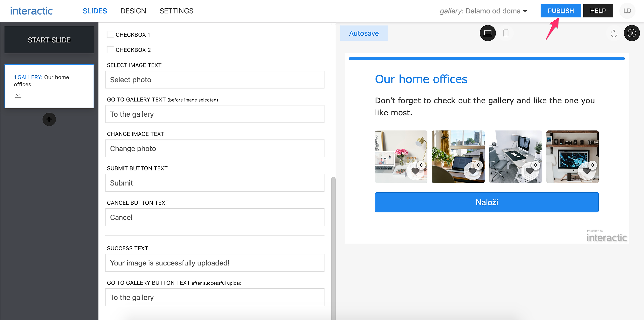Go to the SETTINGS tab
The height and width of the screenshot is (320, 644).
click(x=176, y=11)
